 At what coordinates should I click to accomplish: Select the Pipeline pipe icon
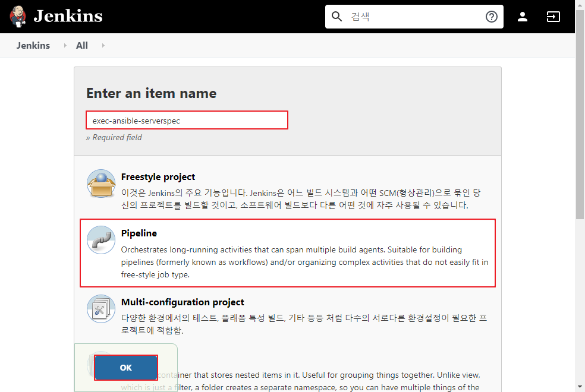pyautogui.click(x=101, y=240)
